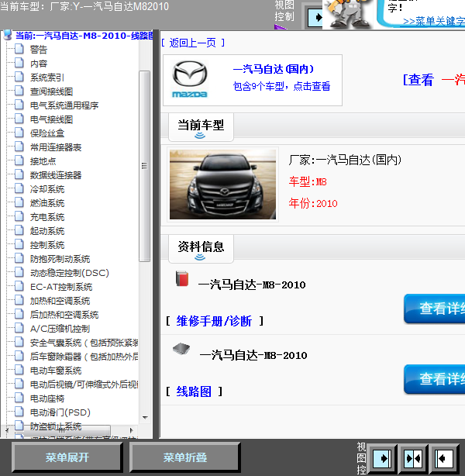Select the 数据线连接器 tree item

[x=56, y=175]
